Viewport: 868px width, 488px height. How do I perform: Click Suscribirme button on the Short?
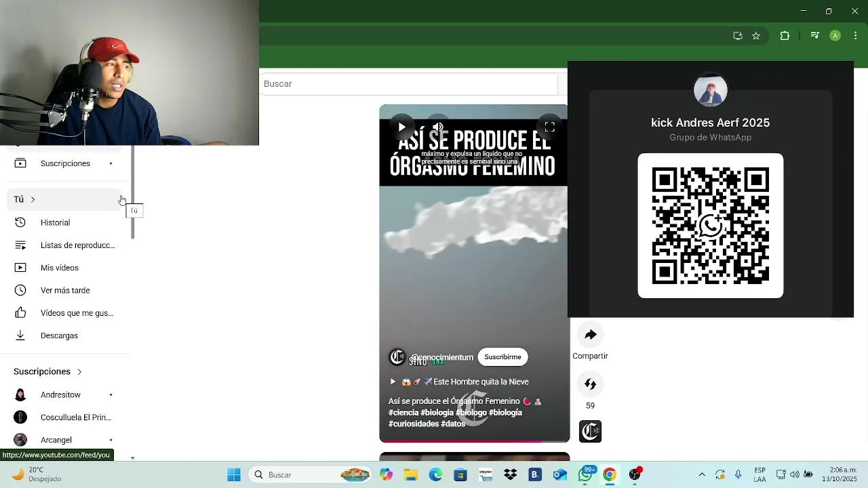(x=502, y=357)
